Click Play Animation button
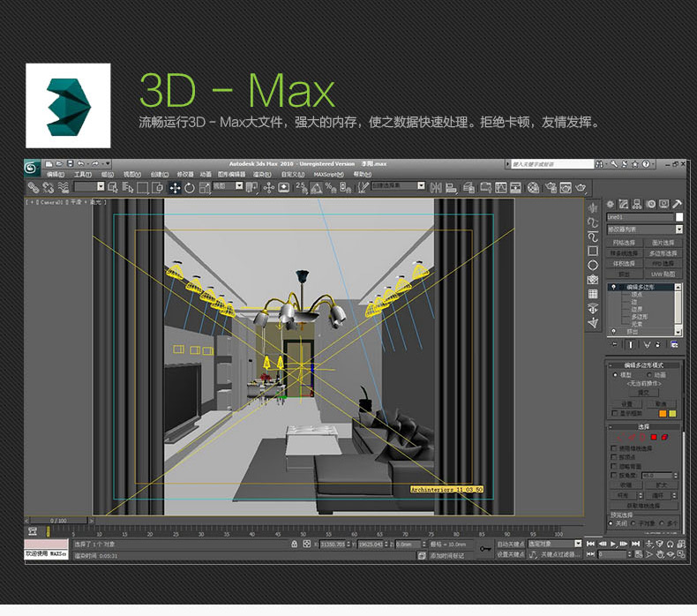The width and height of the screenshot is (697, 616). (x=613, y=544)
